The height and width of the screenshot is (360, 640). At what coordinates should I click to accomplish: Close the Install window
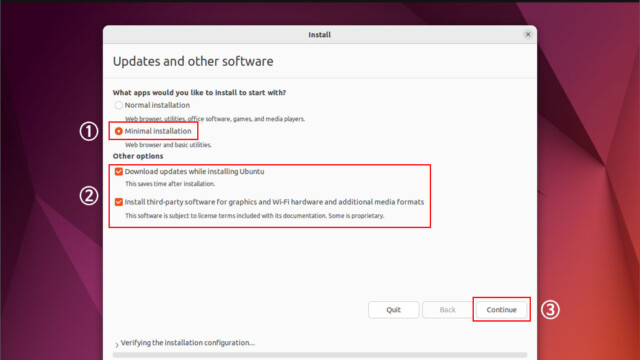[528, 34]
